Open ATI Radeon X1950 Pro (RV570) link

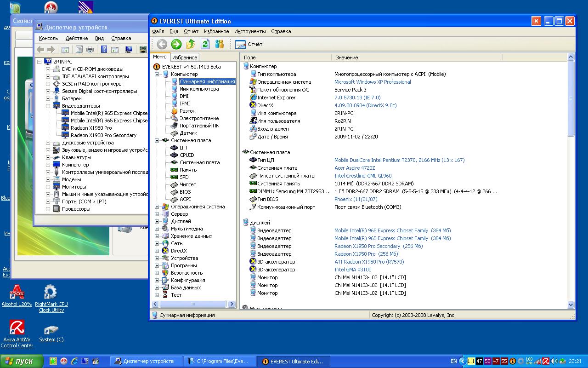(369, 262)
